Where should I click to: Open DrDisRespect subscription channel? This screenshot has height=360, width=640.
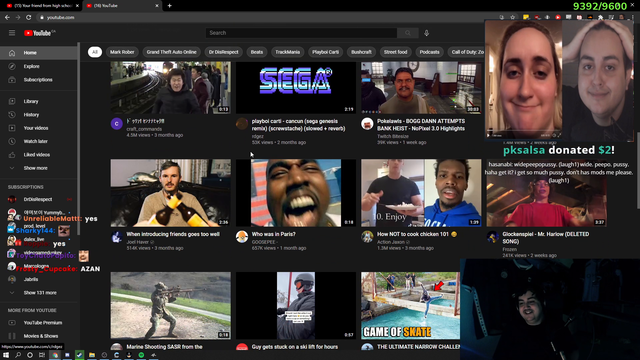point(39,199)
